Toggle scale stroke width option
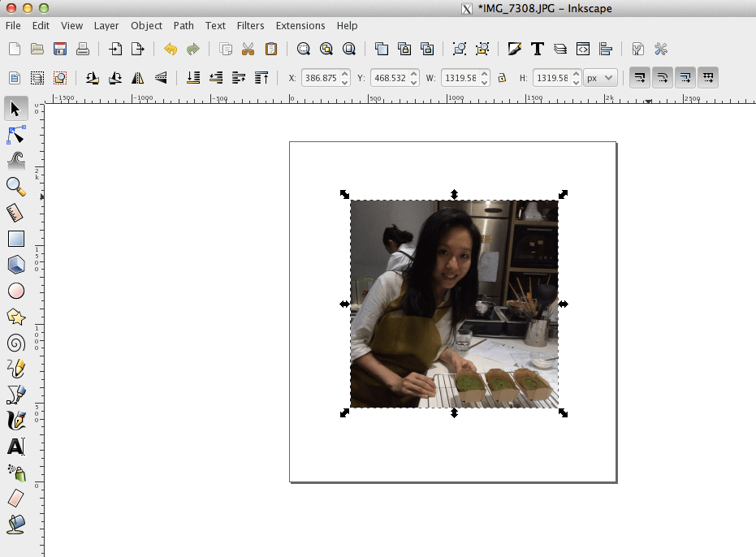Viewport: 756px width, 557px height. (640, 78)
